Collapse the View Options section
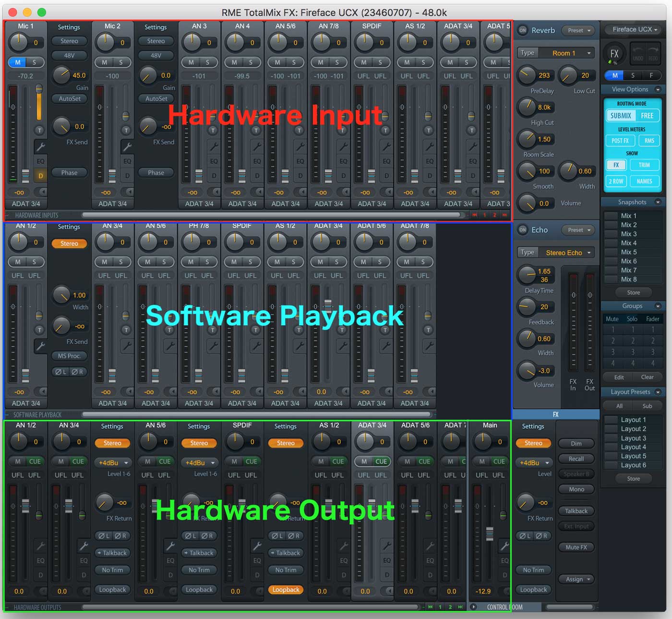The height and width of the screenshot is (619, 672). pos(658,89)
